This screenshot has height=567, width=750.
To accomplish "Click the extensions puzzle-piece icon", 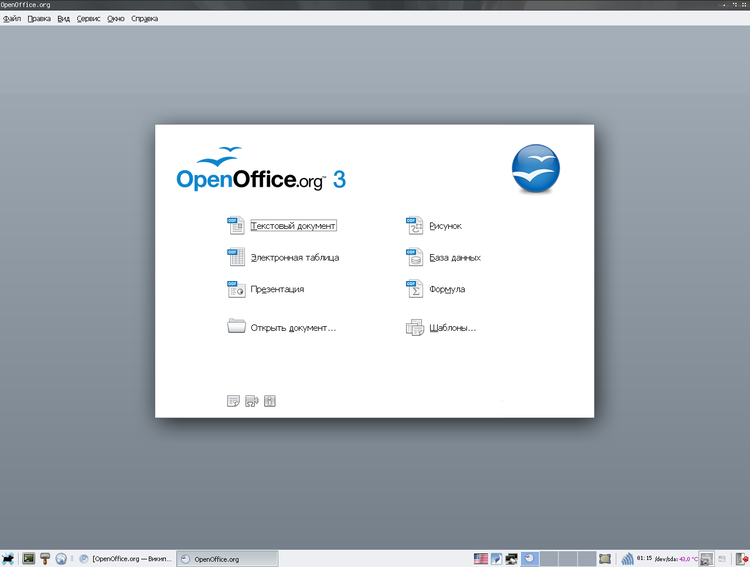I will (x=252, y=401).
